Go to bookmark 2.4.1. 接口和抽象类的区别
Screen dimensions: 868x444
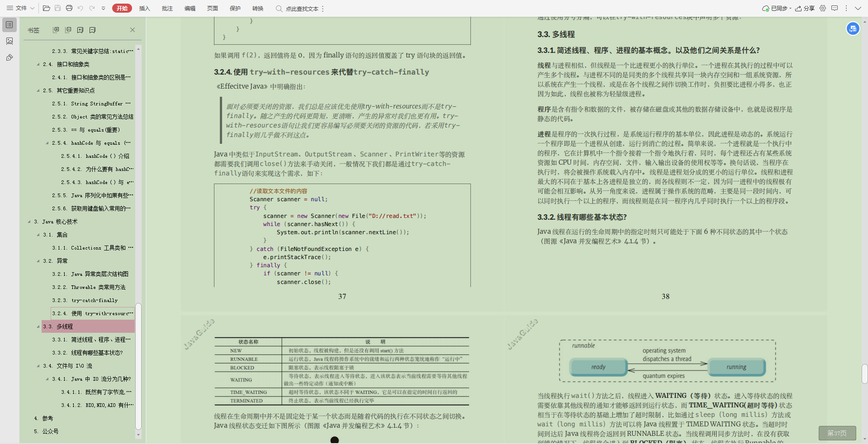(92, 77)
